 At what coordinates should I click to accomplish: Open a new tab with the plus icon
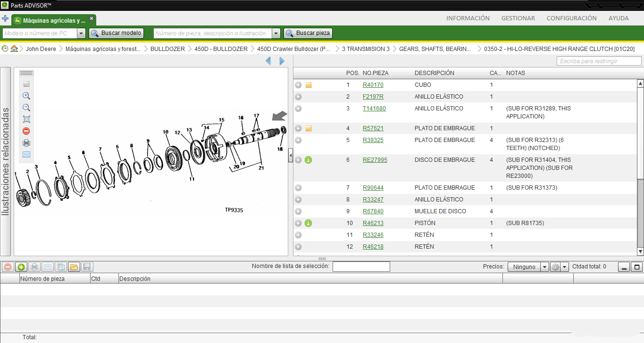click(5, 19)
